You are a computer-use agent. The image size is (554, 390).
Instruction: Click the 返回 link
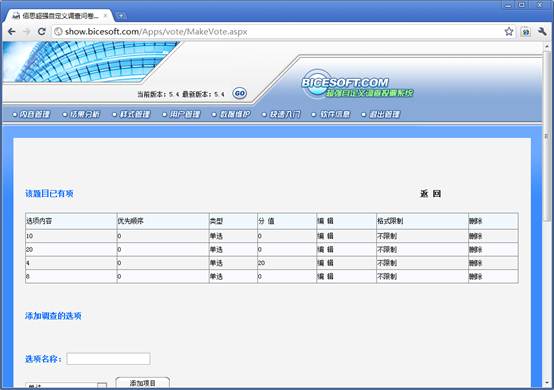pos(430,194)
